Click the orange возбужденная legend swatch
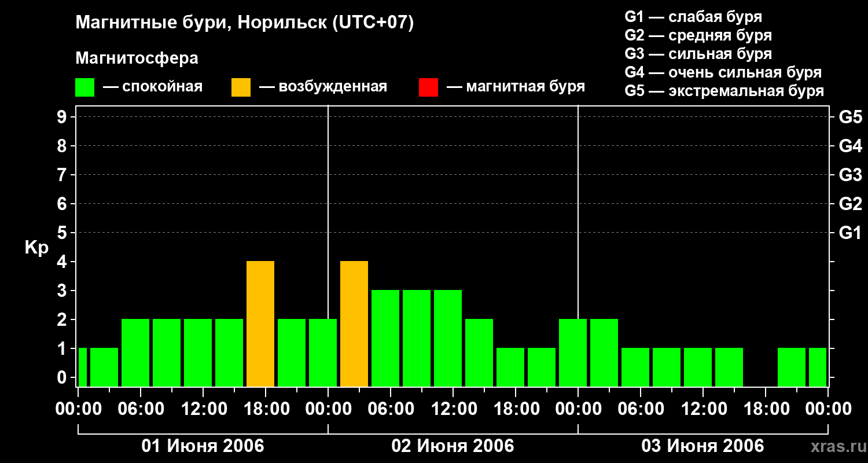The image size is (868, 463). (241, 87)
